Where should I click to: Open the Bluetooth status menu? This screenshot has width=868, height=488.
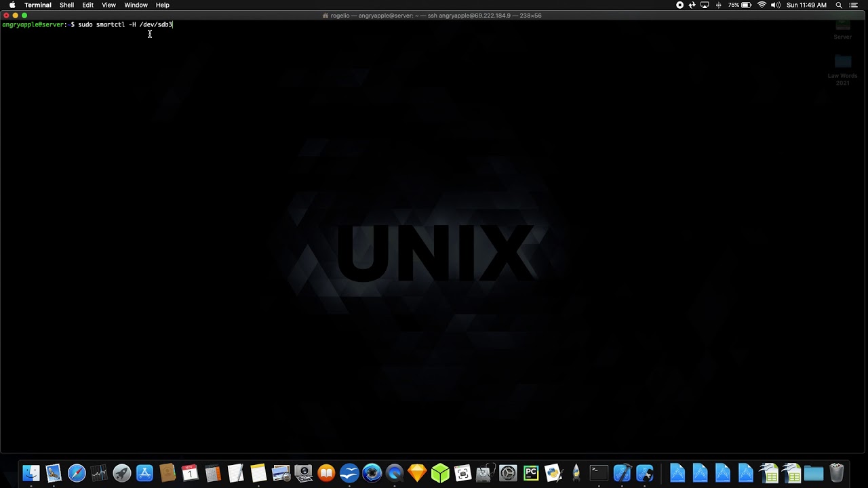[x=718, y=5]
